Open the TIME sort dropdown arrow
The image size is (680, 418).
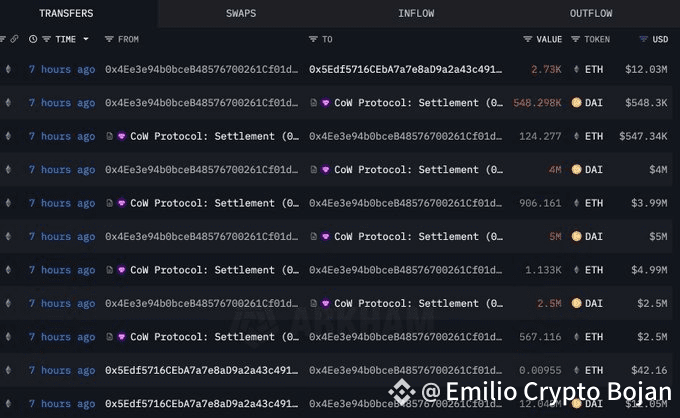[x=86, y=39]
